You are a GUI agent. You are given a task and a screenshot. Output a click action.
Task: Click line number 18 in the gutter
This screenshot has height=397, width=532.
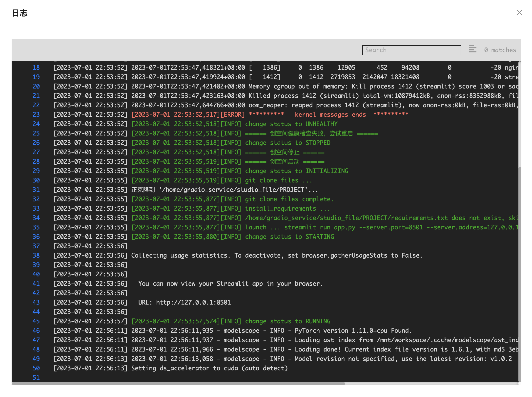point(36,68)
